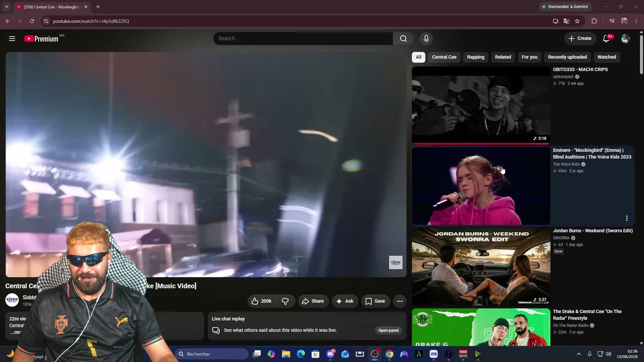Save the video to a playlist
The height and width of the screenshot is (362, 644).
pyautogui.click(x=375, y=301)
